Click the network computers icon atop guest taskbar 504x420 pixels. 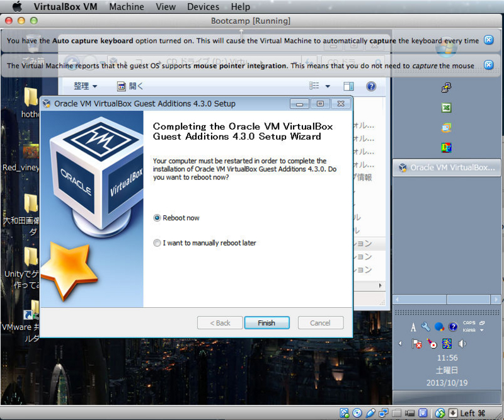tap(446, 87)
